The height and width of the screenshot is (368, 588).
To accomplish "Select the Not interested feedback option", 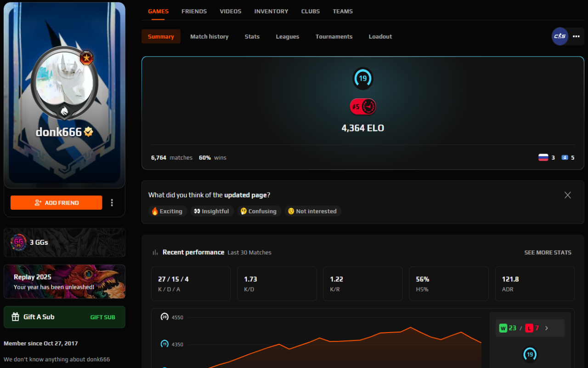I will [313, 211].
